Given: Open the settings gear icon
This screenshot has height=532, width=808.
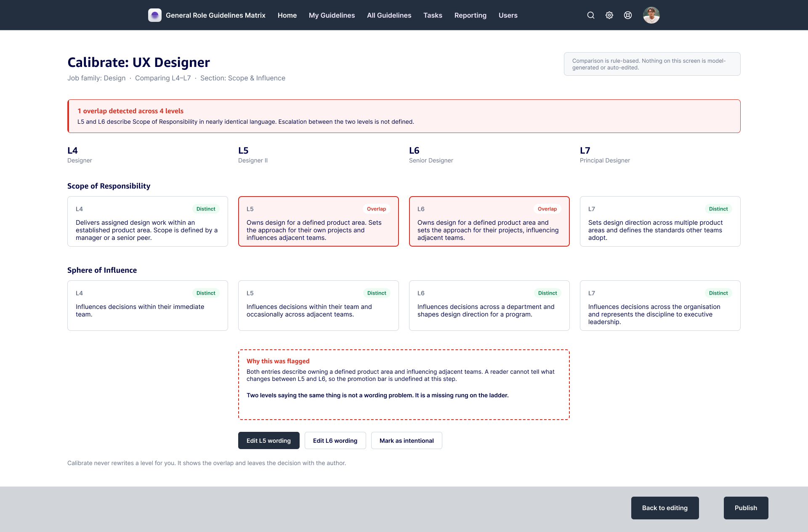Looking at the screenshot, I should coord(609,15).
